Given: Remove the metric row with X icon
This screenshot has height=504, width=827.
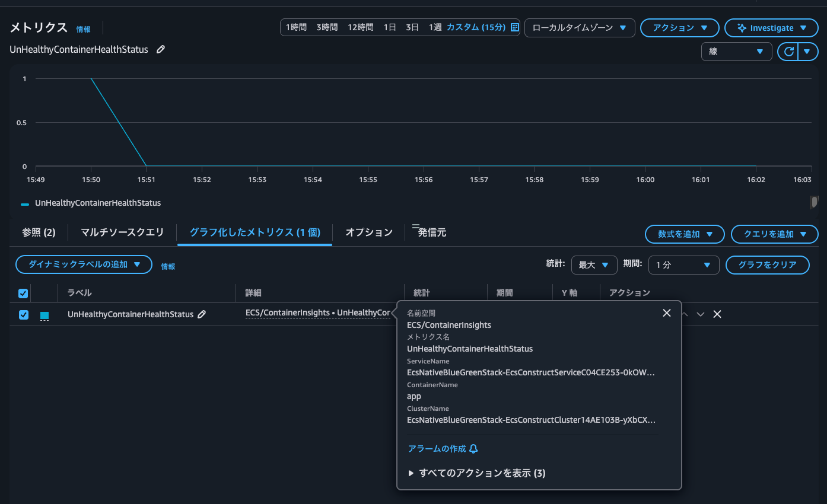Looking at the screenshot, I should pyautogui.click(x=717, y=314).
